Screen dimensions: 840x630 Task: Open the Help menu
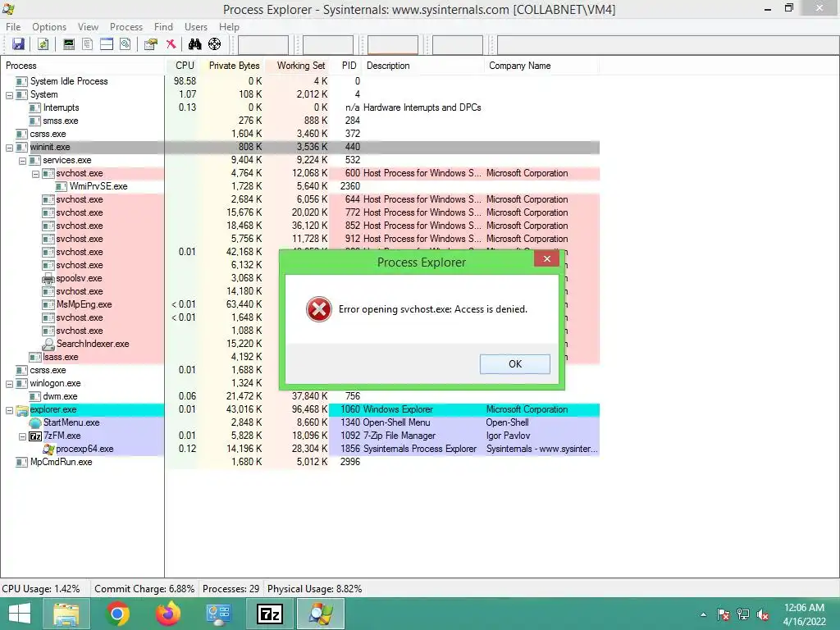point(230,27)
